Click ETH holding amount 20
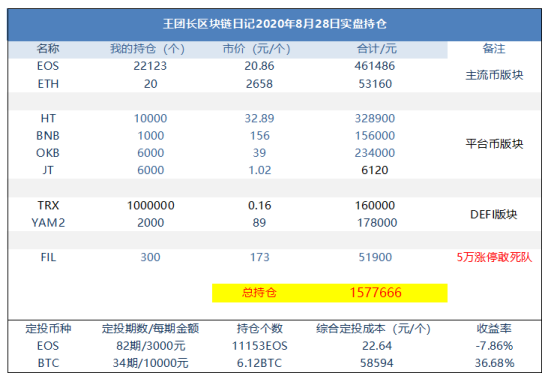Image resolution: width=551 pixels, height=382 pixels. click(150, 84)
